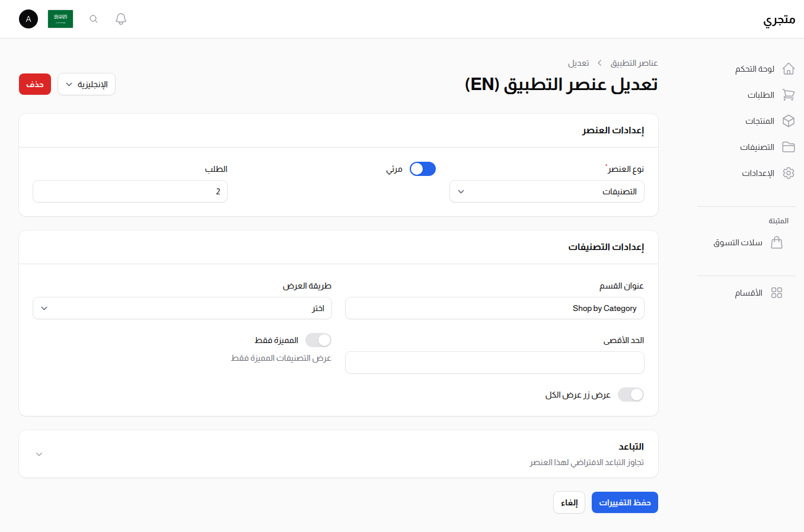
Task: Click the Shop by Category title field
Action: [494, 308]
